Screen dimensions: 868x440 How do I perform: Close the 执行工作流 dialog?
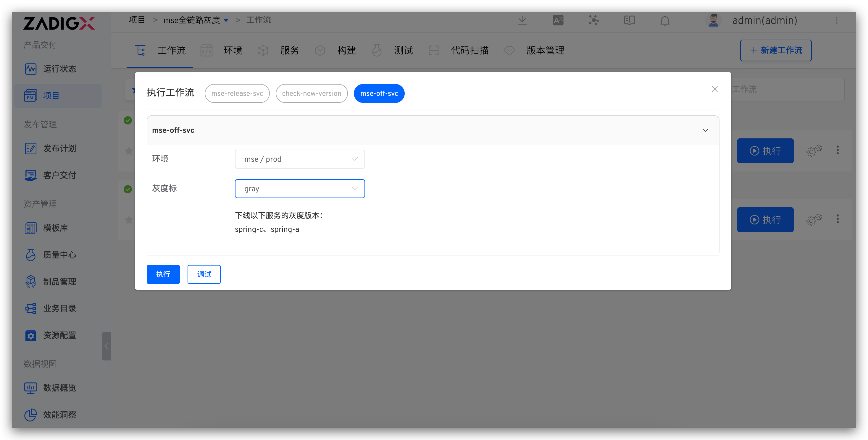pos(714,89)
